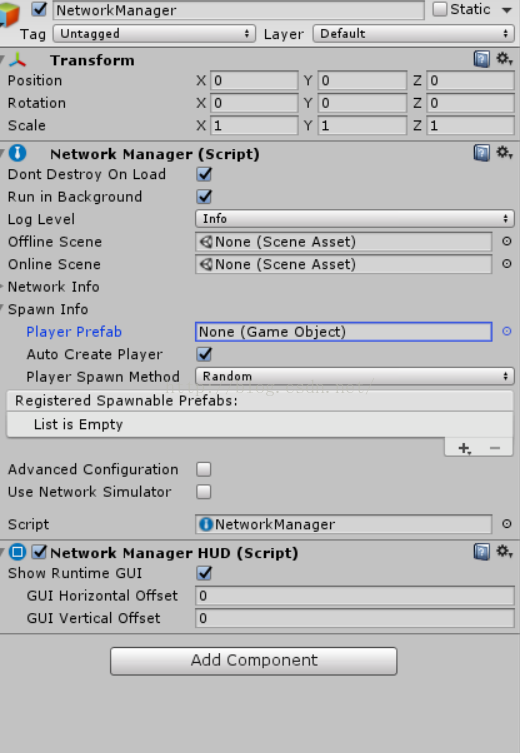This screenshot has height=753, width=520.
Task: Open Network Manager script help icon
Action: click(x=482, y=153)
